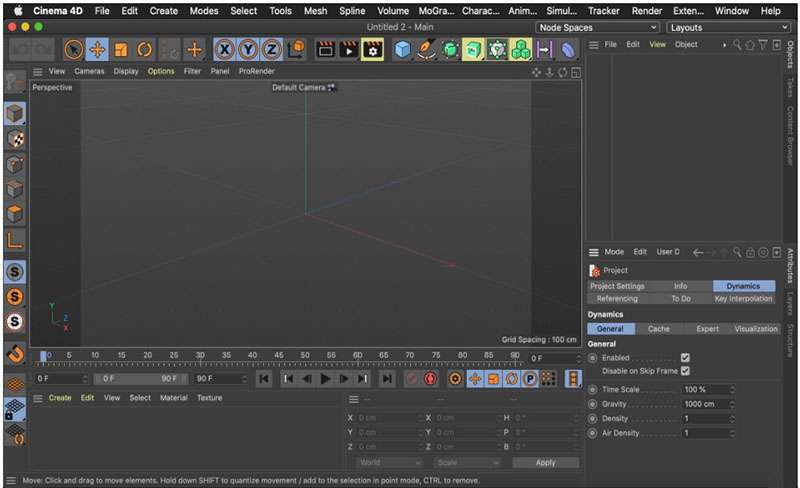This screenshot has width=800, height=488.
Task: Open the World coordinate system dropdown
Action: (x=389, y=463)
